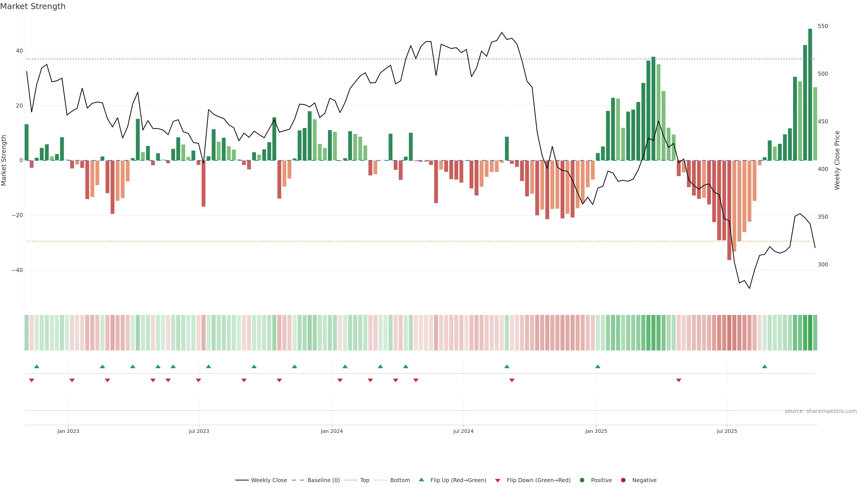Click the Flip Down red triangle legend icon

click(x=498, y=480)
